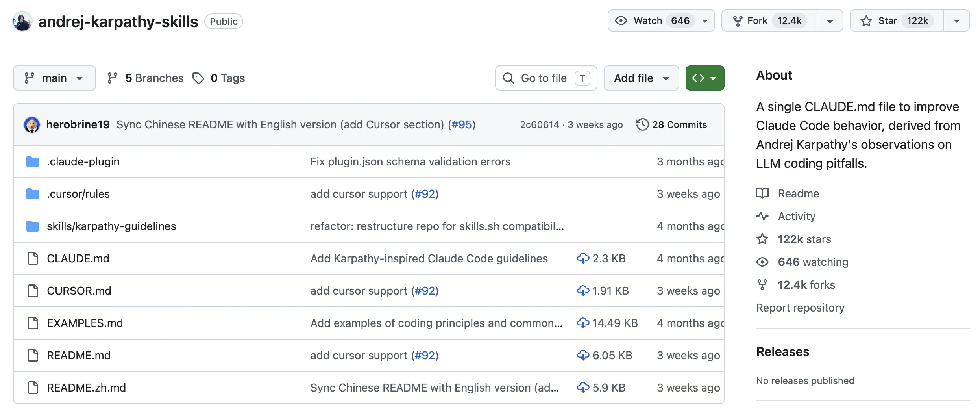This screenshot has width=980, height=412.
Task: Click the fork icon beside 12.4k forks
Action: 762,285
